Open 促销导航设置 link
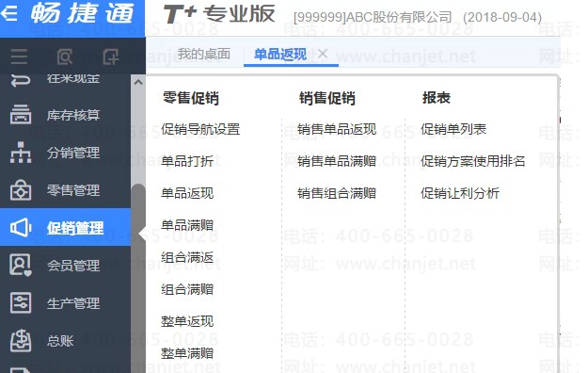588x373 pixels. [x=200, y=129]
